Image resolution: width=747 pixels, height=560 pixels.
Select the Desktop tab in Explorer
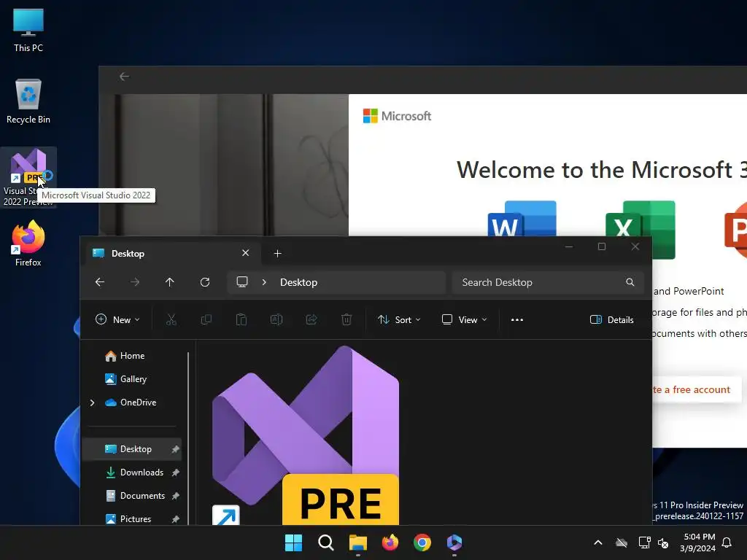coord(174,253)
